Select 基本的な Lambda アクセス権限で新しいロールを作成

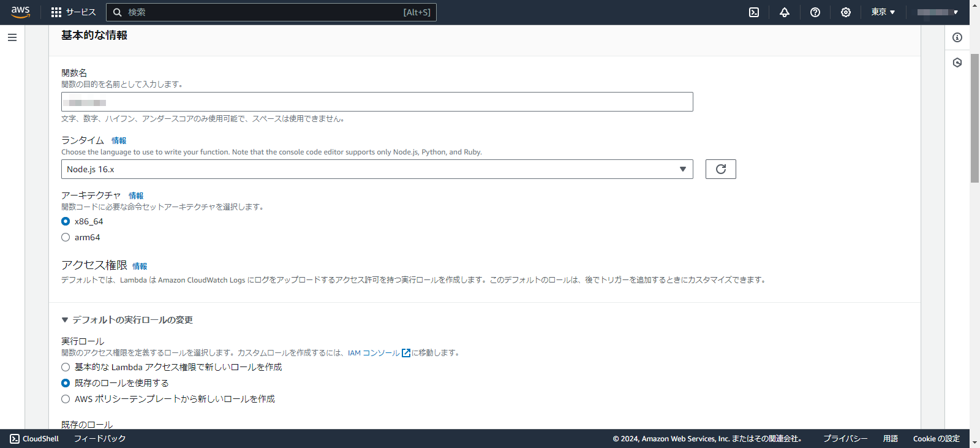(66, 367)
